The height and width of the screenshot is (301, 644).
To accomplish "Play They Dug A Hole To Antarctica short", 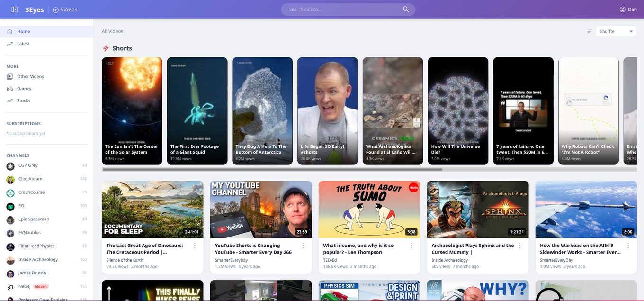I will point(262,111).
